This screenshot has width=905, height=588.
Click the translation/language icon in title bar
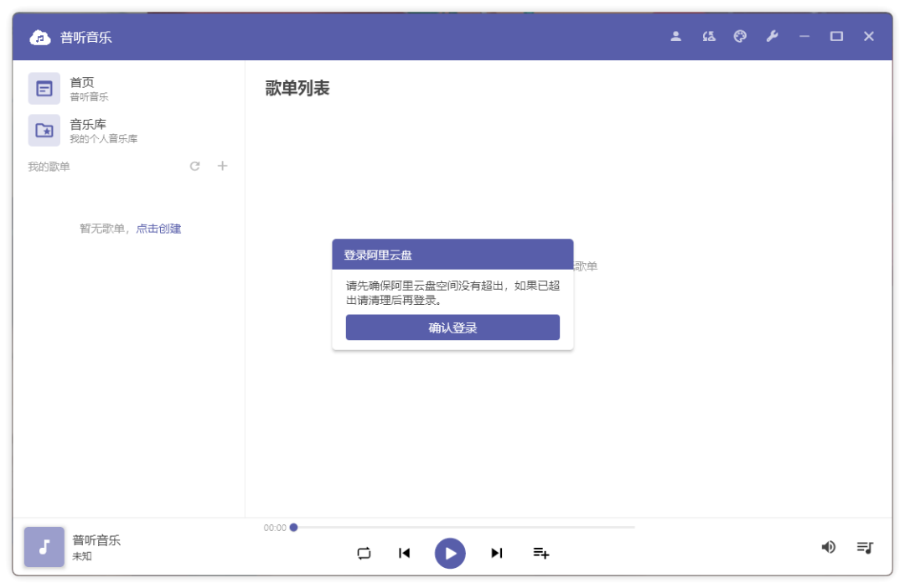coord(708,36)
